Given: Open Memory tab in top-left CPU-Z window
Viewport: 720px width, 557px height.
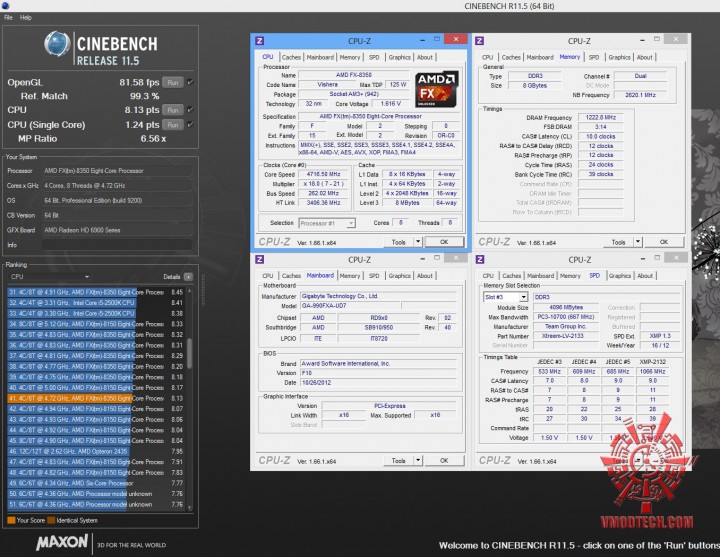Looking at the screenshot, I should click(350, 57).
